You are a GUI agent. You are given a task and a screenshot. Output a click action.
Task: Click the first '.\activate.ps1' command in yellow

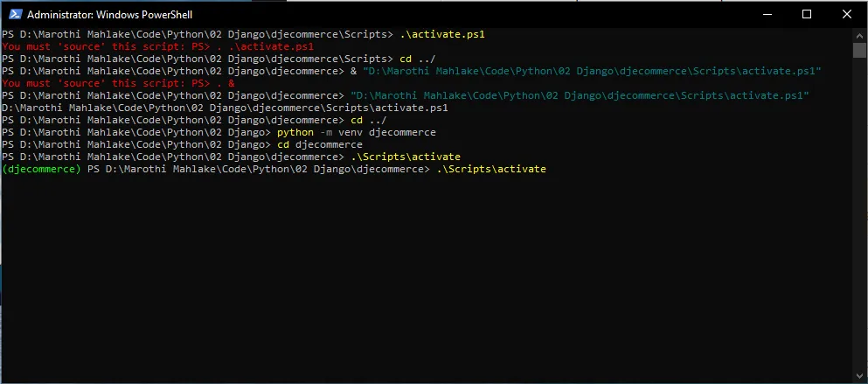coord(442,34)
